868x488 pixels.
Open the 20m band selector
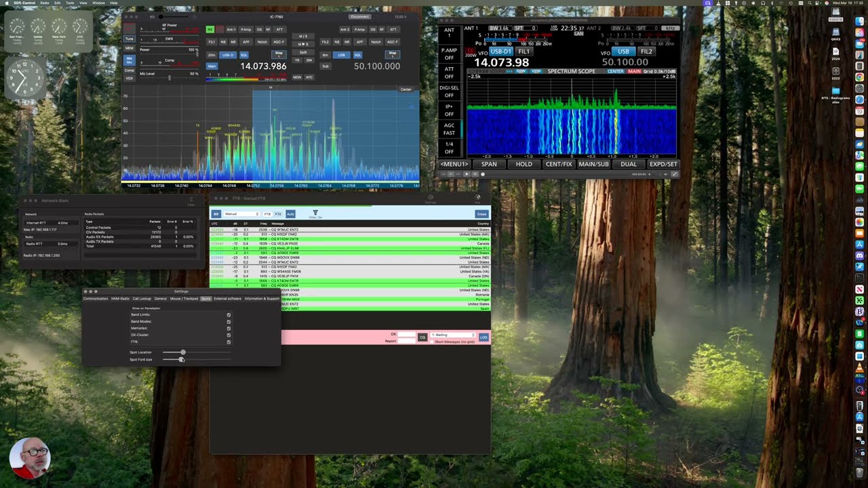[x=212, y=55]
